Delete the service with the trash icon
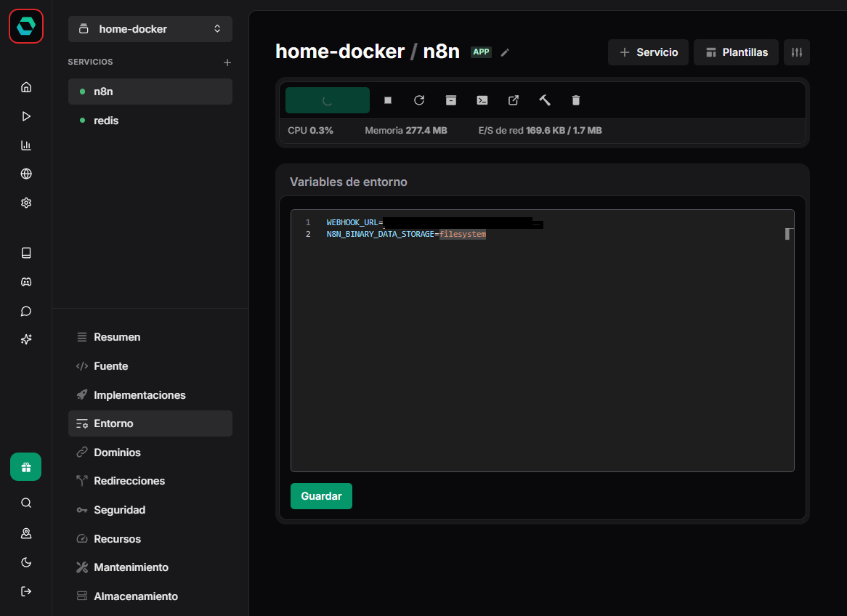847x616 pixels. coord(576,100)
